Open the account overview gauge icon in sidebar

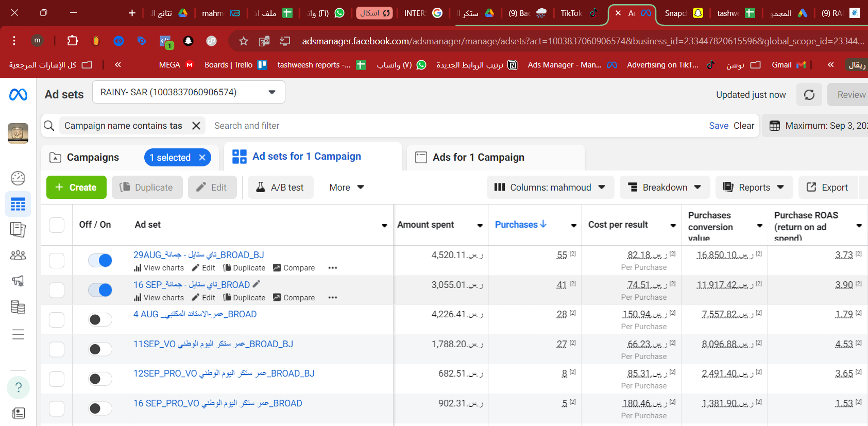pos(18,178)
